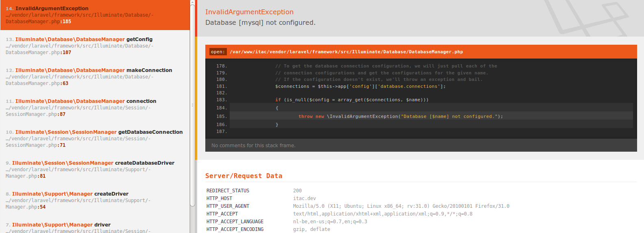Select the HTTP_USER_AGENT value text
The height and width of the screenshot is (233, 644).
coord(401,206)
